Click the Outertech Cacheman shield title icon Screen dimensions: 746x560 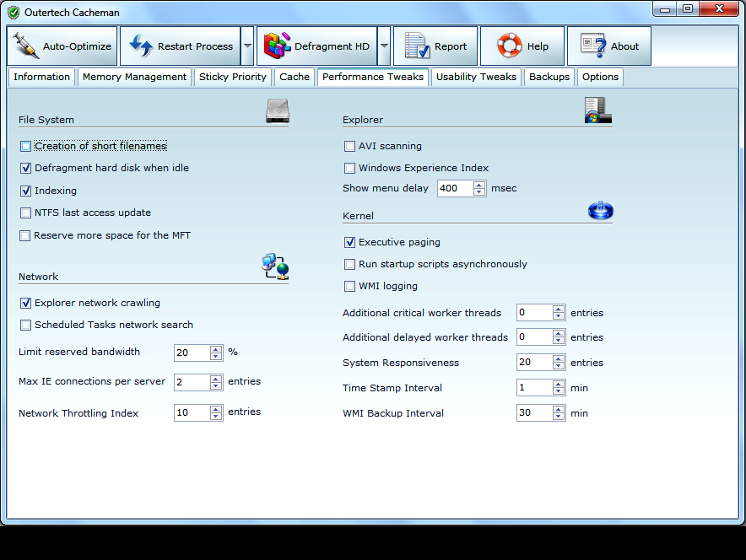point(14,13)
